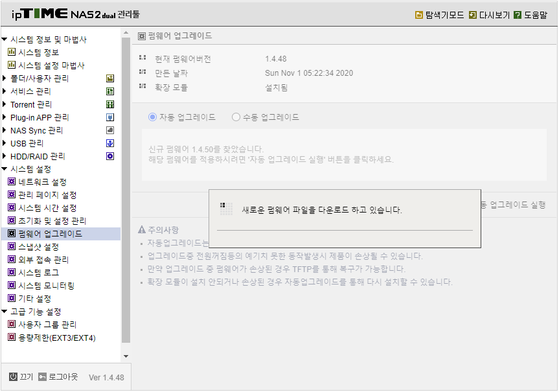The height and width of the screenshot is (392, 559).
Task: Click the 도움말 help question icon
Action: 518,15
